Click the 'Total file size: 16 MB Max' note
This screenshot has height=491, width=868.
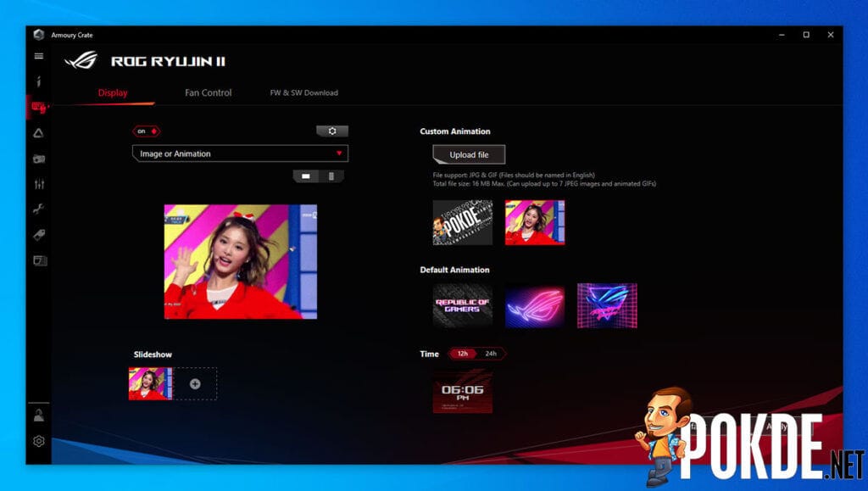coord(544,183)
